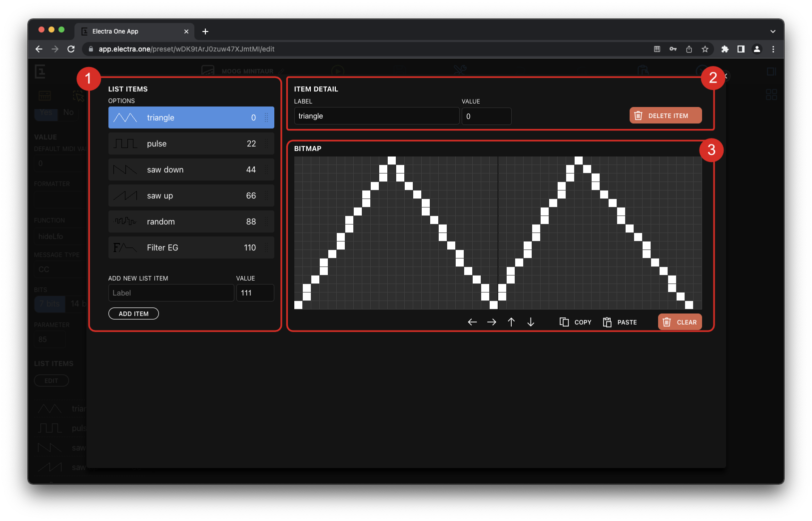Select No for the value option
The image size is (812, 521).
click(x=68, y=112)
